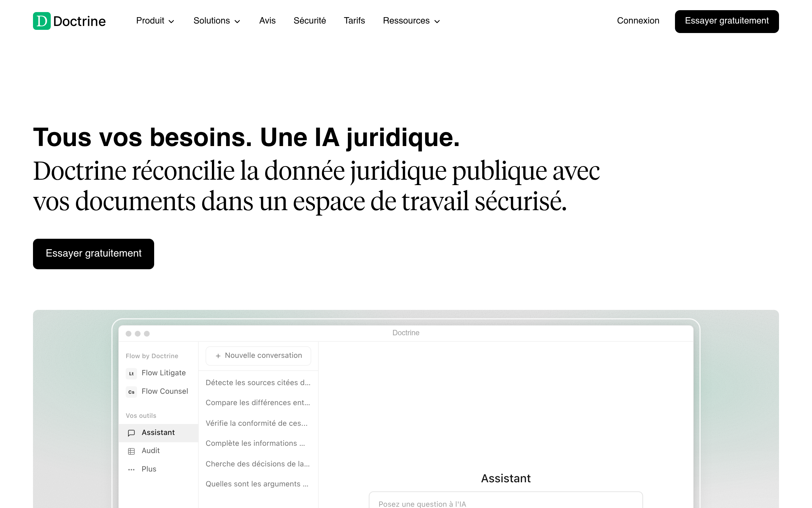The image size is (812, 508).
Task: Open the Avis page
Action: point(267,21)
